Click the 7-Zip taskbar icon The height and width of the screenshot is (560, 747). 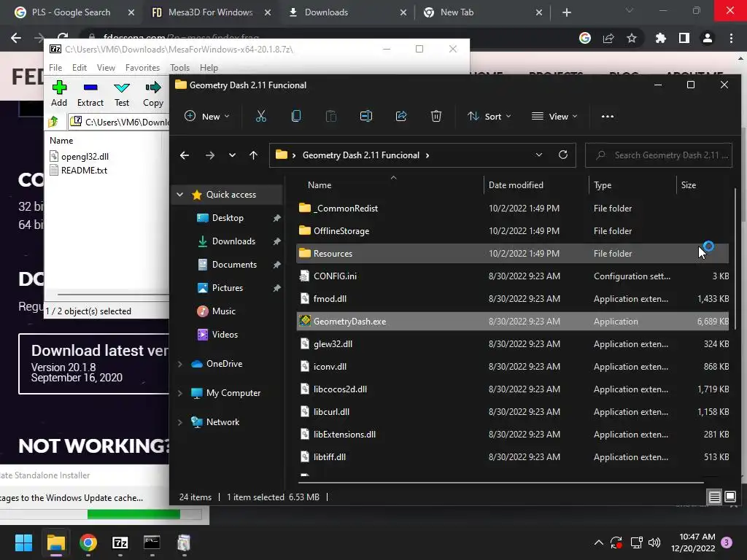pos(120,542)
